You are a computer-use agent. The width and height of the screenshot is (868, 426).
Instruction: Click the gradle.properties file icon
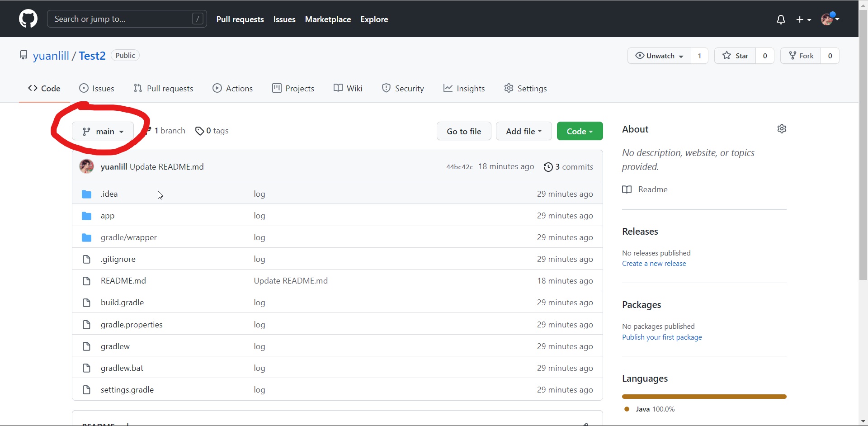pyautogui.click(x=86, y=325)
